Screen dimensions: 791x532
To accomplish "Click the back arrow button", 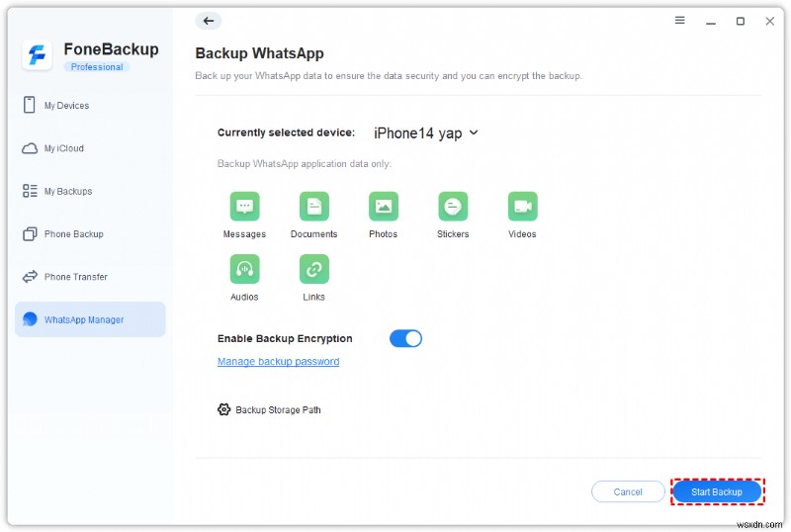I will pyautogui.click(x=209, y=21).
